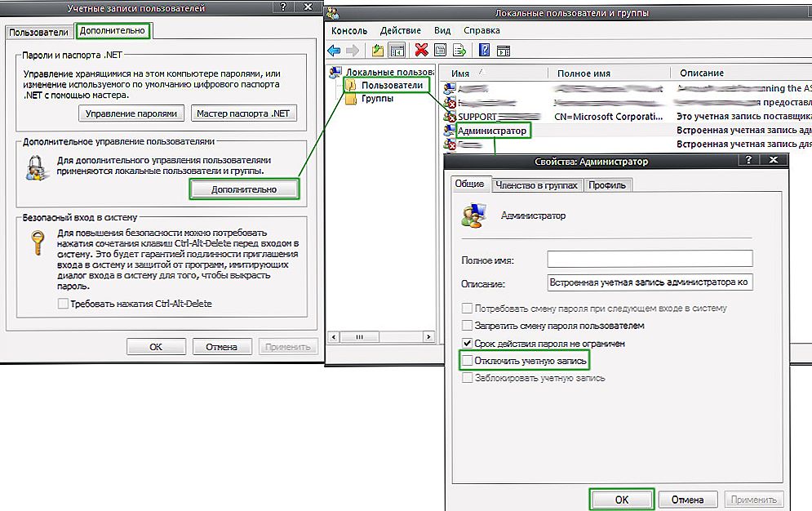812x511 pixels.
Task: Click the Локальные пользователи root computer icon
Action: [x=335, y=73]
